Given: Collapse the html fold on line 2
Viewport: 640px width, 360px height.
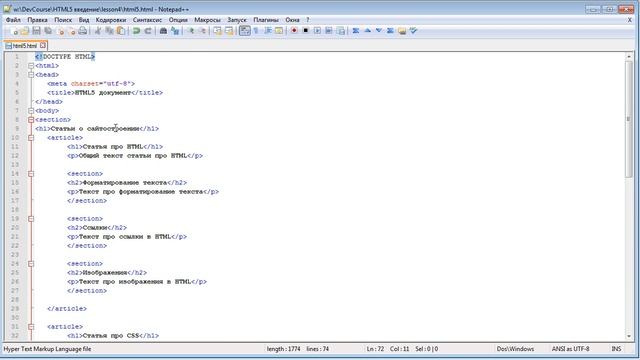Looking at the screenshot, I should point(31,66).
